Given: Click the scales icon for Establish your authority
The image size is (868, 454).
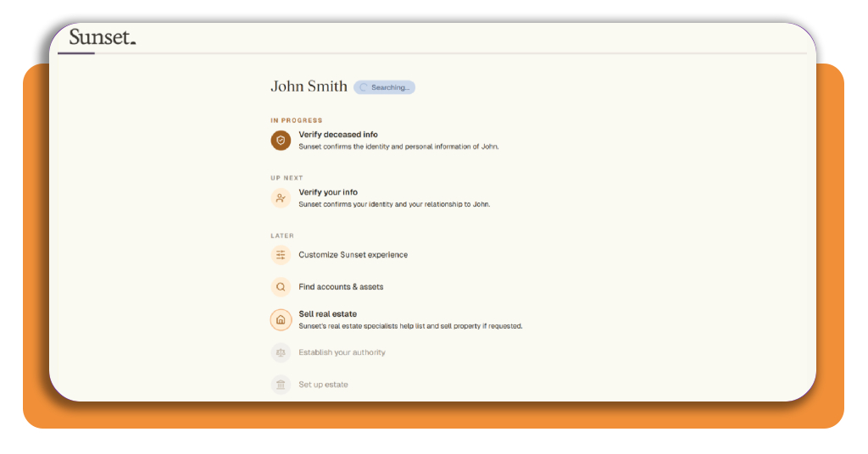Looking at the screenshot, I should coord(281,352).
